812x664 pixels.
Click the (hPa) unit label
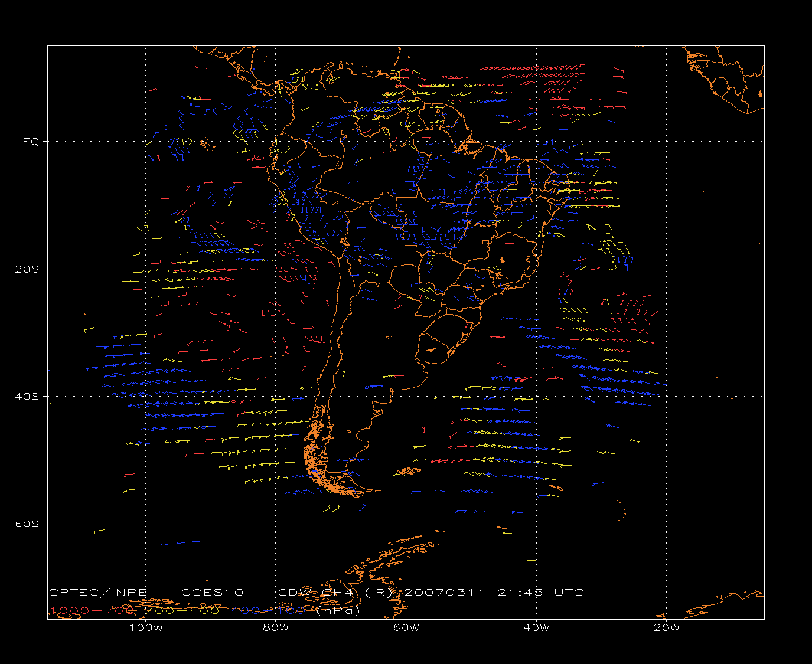(338, 610)
